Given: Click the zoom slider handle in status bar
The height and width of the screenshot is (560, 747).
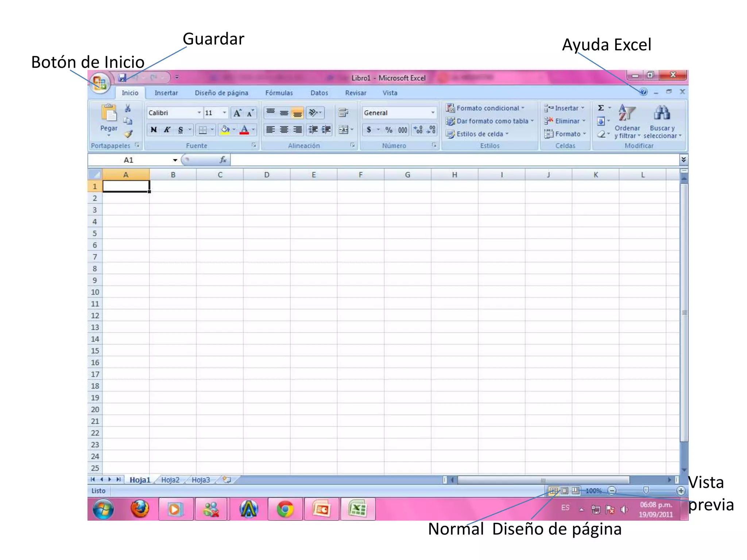Looking at the screenshot, I should click(x=646, y=490).
